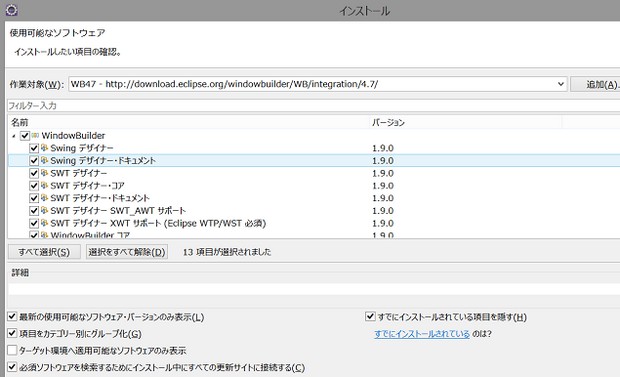Uncheck the Swing デザイナー checkbox
Viewport: 620px width, 377px height.
point(34,148)
